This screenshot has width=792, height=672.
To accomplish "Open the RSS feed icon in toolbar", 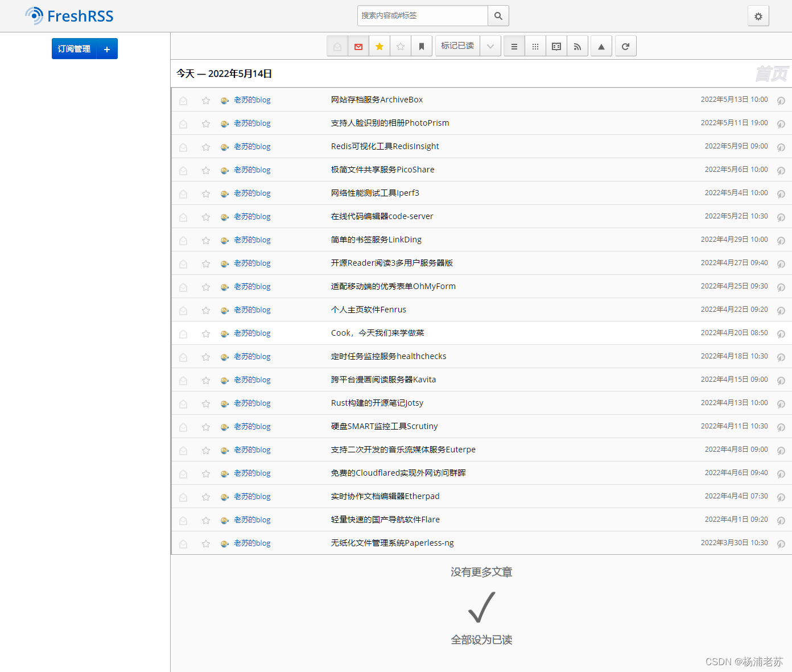I will point(577,47).
